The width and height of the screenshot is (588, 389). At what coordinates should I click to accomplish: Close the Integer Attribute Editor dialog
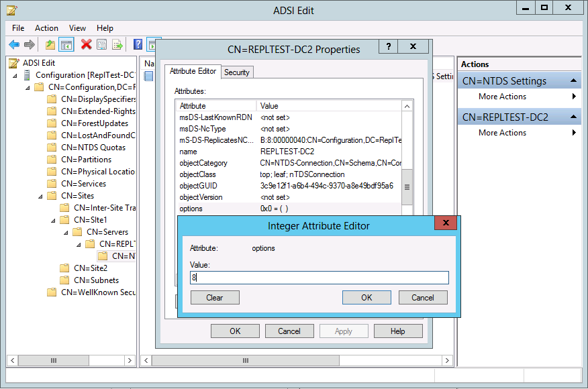(446, 223)
